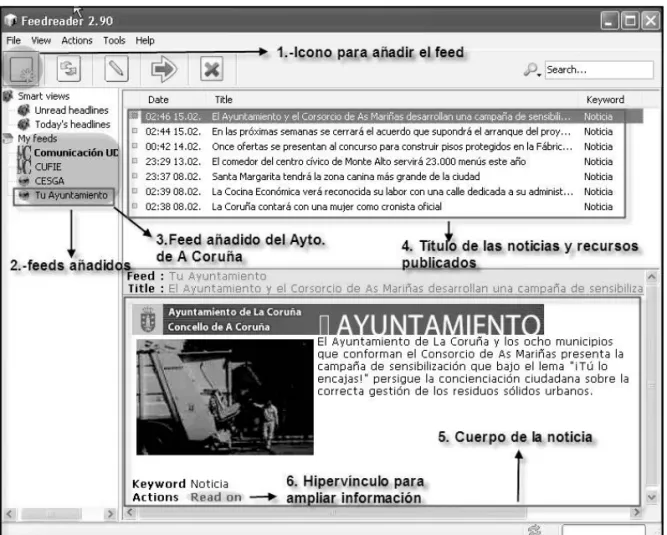Viewport: 667px width, 535px height.
Task: Click the Smart views folder icon
Action: tap(8, 96)
